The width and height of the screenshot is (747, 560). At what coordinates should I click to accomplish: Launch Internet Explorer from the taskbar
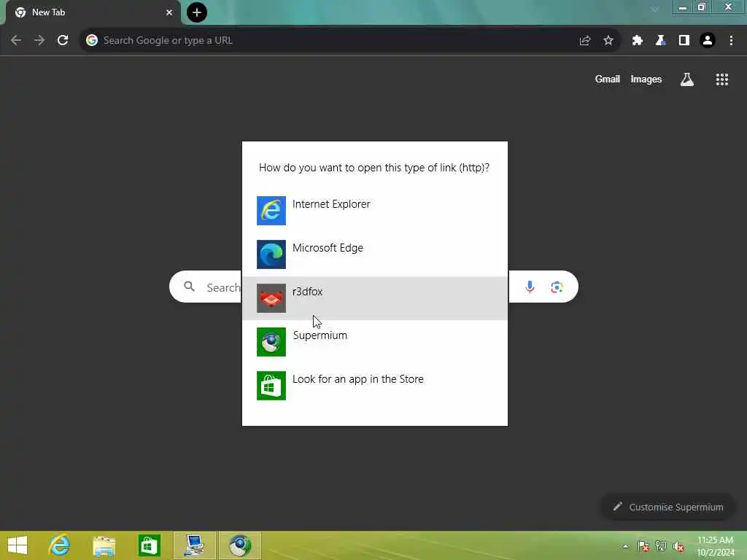point(60,545)
